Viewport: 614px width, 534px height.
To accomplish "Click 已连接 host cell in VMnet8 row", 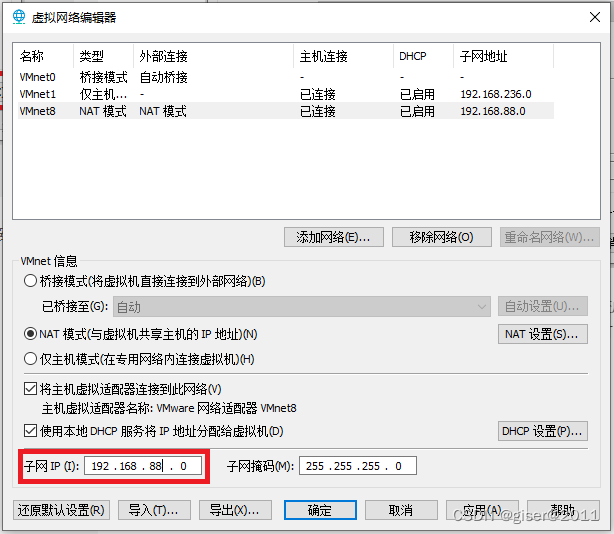I will (x=318, y=111).
